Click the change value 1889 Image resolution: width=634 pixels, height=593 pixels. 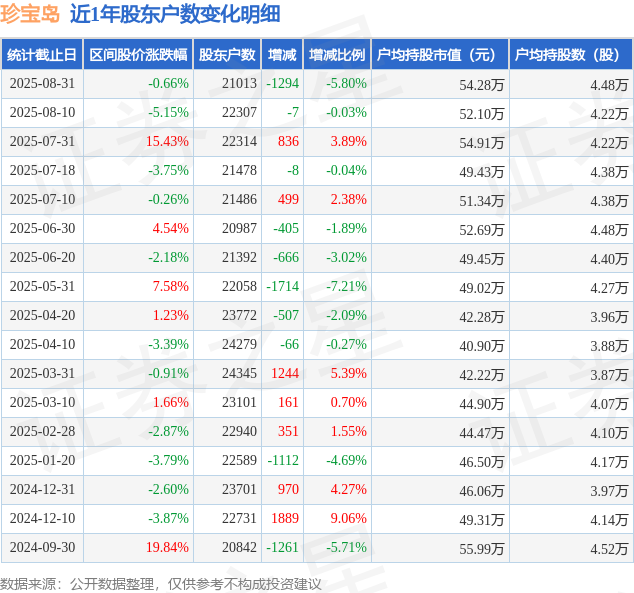pos(285,518)
